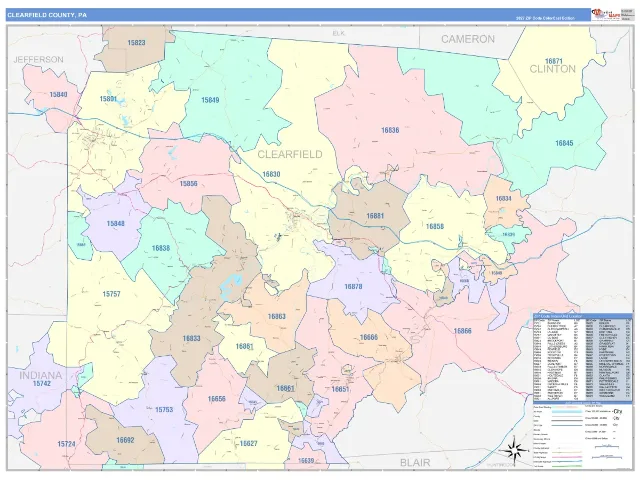This screenshot has height=480, width=640.
Task: Select ZIP code label 16845
Action: pyautogui.click(x=564, y=143)
